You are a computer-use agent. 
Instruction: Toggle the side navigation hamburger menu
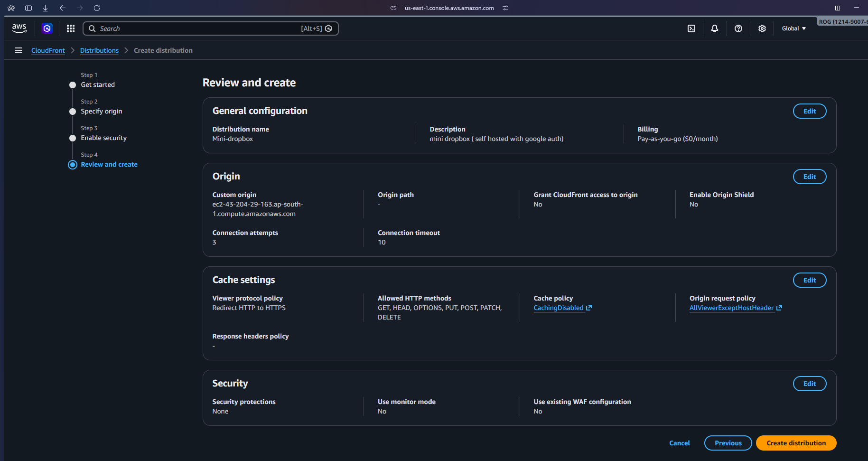(x=19, y=50)
